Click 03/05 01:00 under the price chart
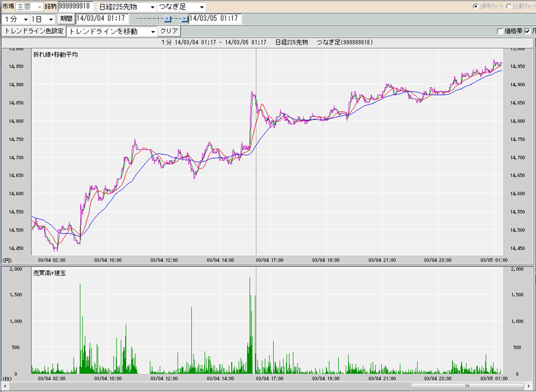Viewport: 536px width, 392px height. click(x=494, y=260)
